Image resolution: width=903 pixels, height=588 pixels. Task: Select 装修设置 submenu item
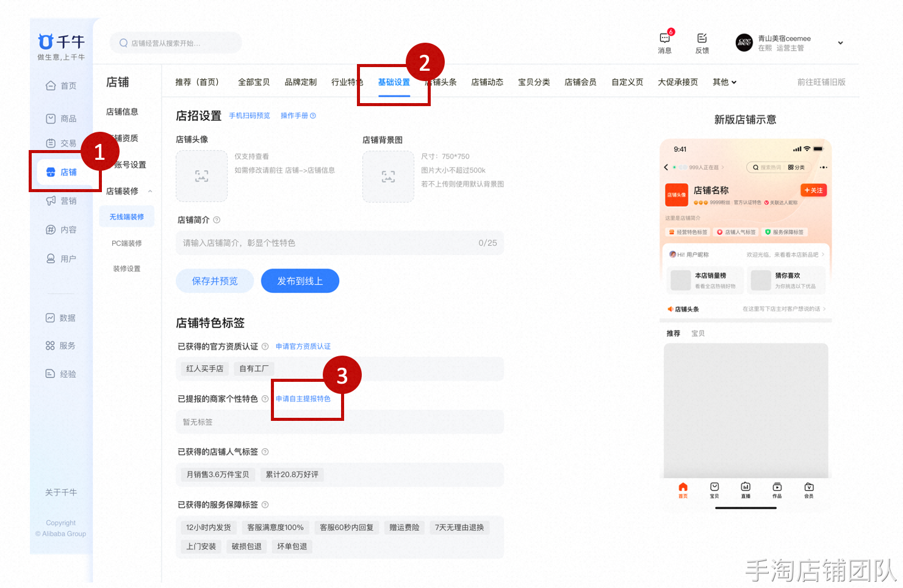coord(127,269)
